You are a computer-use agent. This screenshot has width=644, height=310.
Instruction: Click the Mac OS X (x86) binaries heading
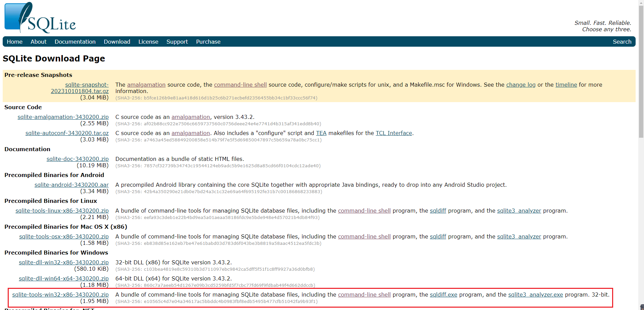[66, 227]
